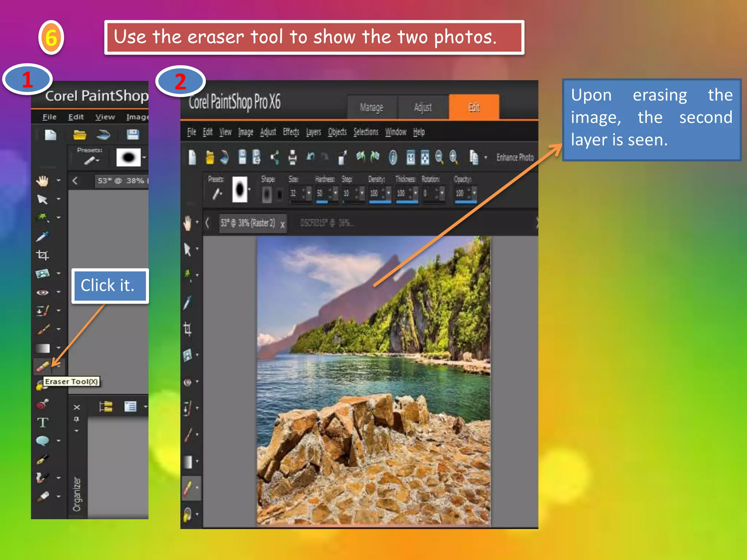Click the 1:1 actual size icon in the X6 toolbar
This screenshot has height=560, width=747.
pyautogui.click(x=411, y=157)
